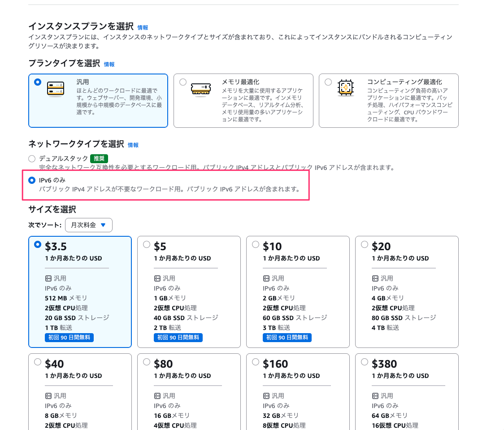This screenshot has height=430, width=504.
Task: Click the 16 GBメモリ text
Action: click(x=172, y=416)
